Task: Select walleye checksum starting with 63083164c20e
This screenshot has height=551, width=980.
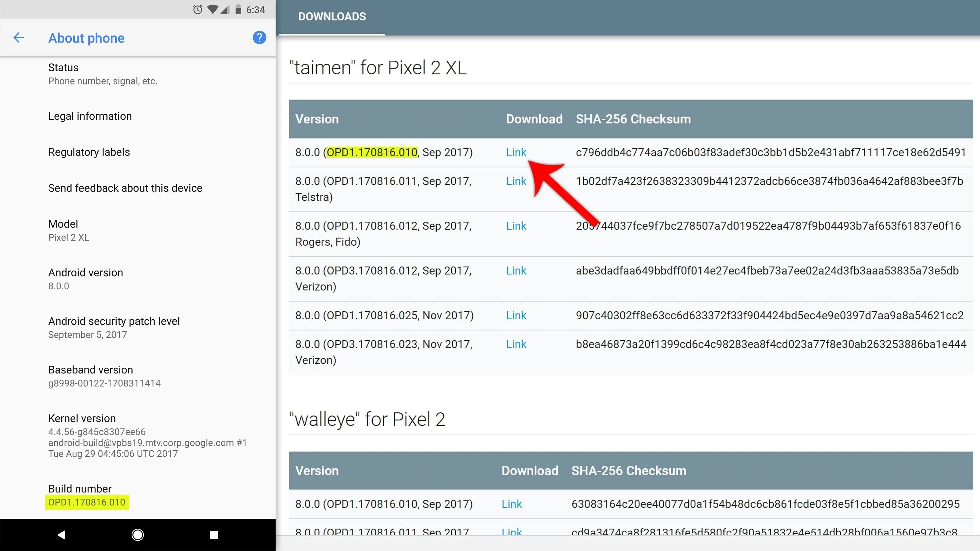Action: click(765, 504)
